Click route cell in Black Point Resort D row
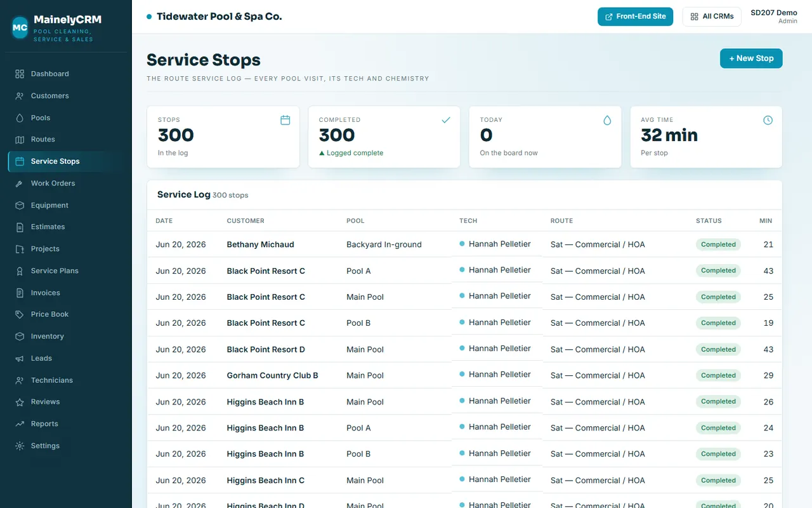 pos(598,349)
